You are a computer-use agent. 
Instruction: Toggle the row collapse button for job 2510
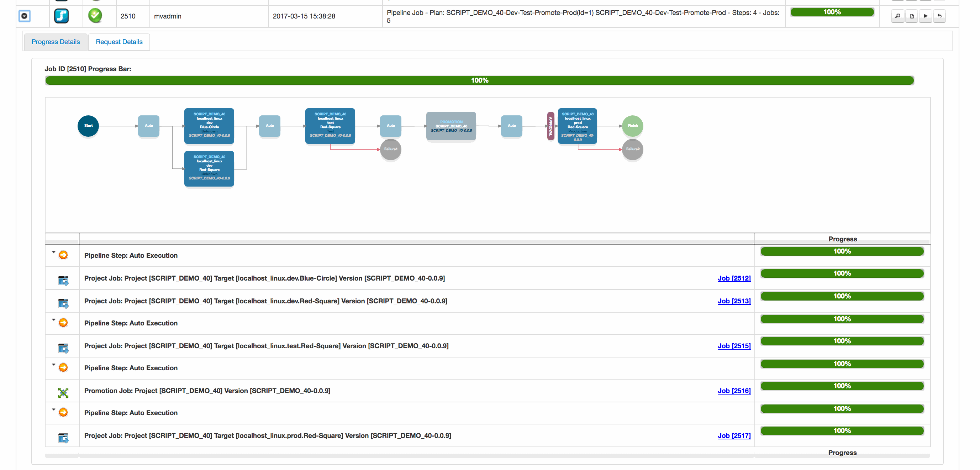(24, 16)
